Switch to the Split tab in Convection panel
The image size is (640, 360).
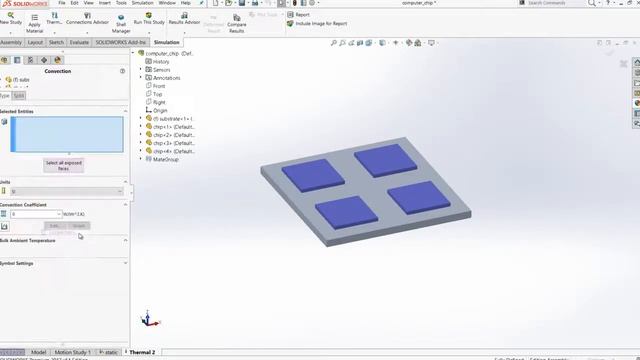point(19,96)
